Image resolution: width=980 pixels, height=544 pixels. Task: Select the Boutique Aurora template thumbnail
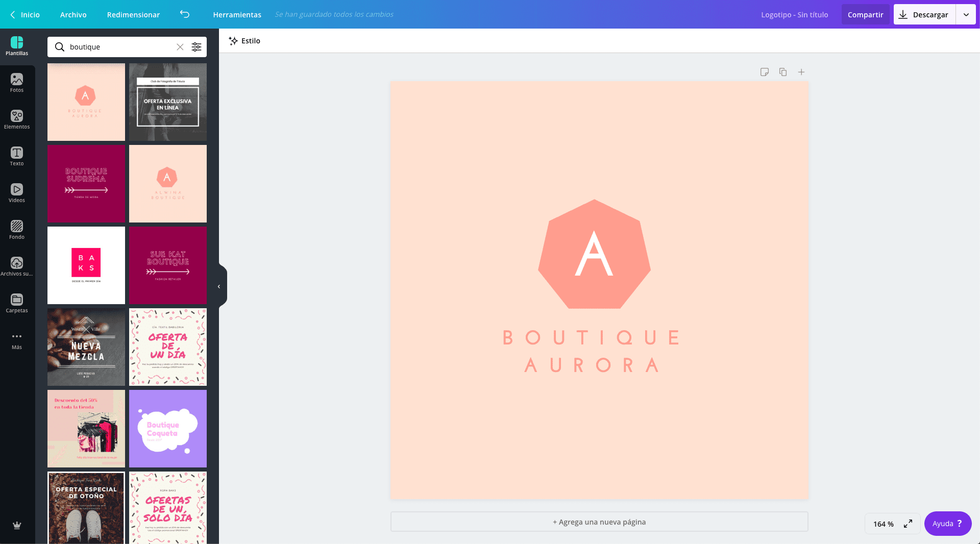tap(86, 102)
